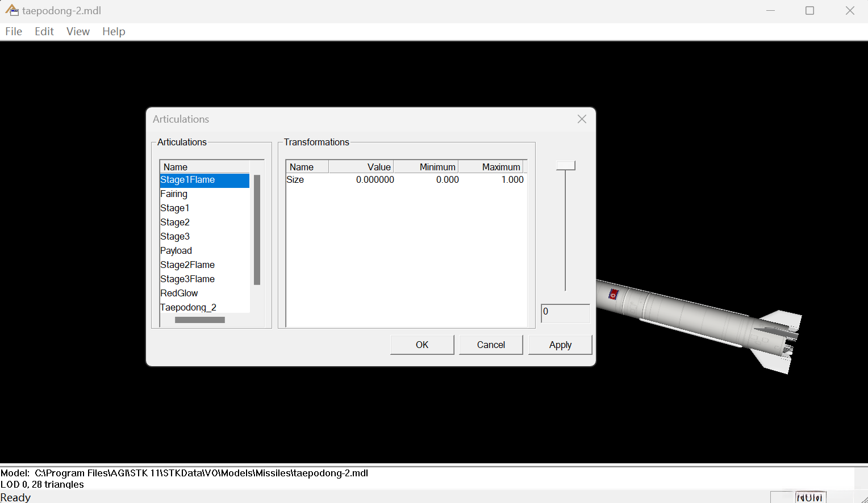Screen dimensions: 868x503
Task: Maximize the taepodong-2.mdl window
Action: [810, 11]
